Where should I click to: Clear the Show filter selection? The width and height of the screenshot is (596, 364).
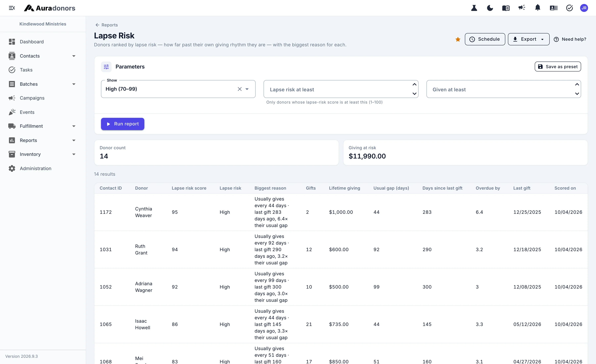coord(239,89)
